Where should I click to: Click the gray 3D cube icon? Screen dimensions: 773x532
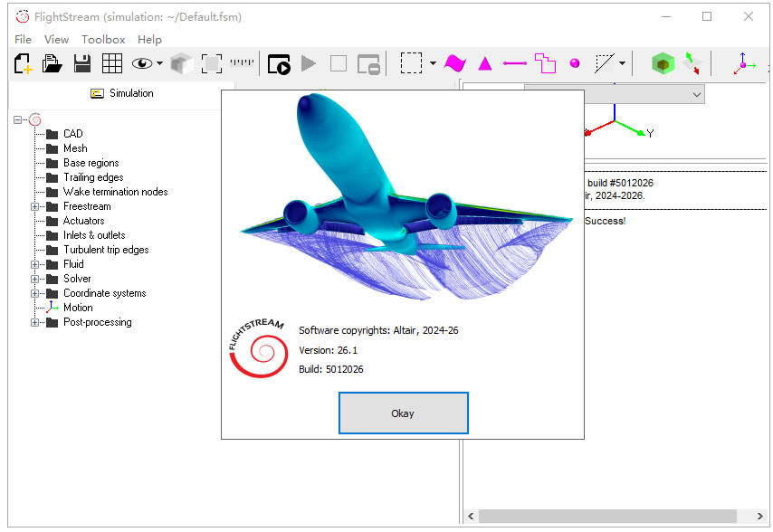(181, 63)
